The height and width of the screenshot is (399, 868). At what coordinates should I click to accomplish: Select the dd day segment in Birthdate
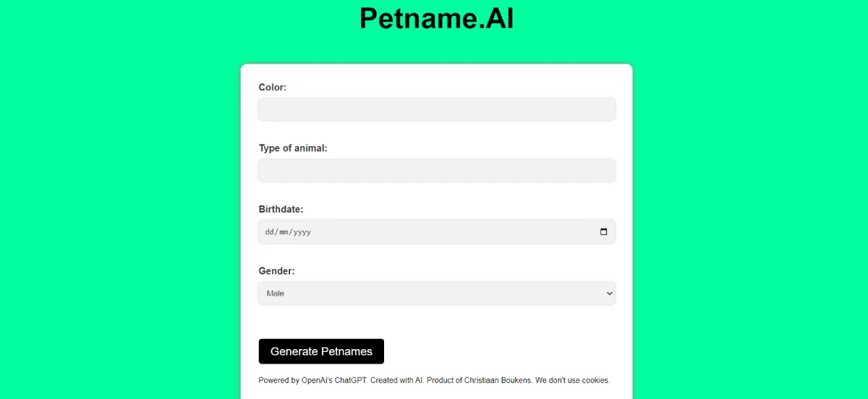[271, 232]
